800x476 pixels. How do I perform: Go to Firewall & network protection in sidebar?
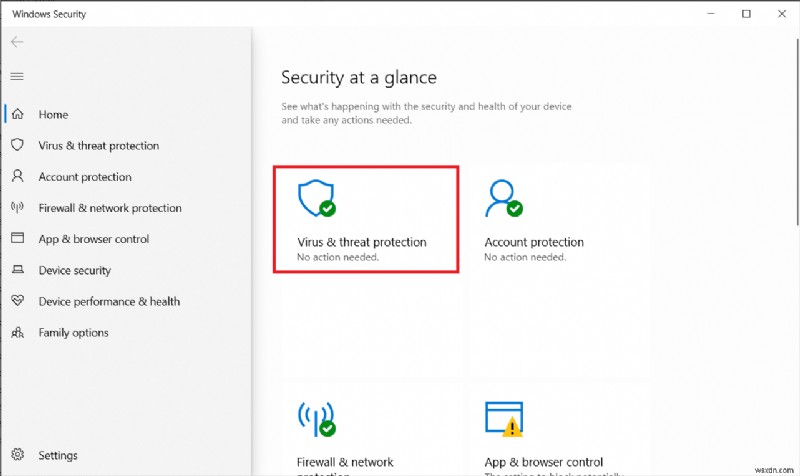[x=110, y=209]
